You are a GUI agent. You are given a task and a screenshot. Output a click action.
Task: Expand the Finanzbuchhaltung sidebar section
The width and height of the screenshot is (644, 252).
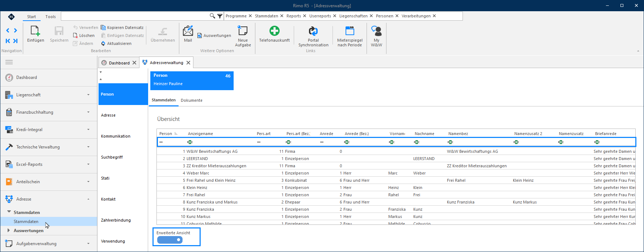[x=88, y=112]
